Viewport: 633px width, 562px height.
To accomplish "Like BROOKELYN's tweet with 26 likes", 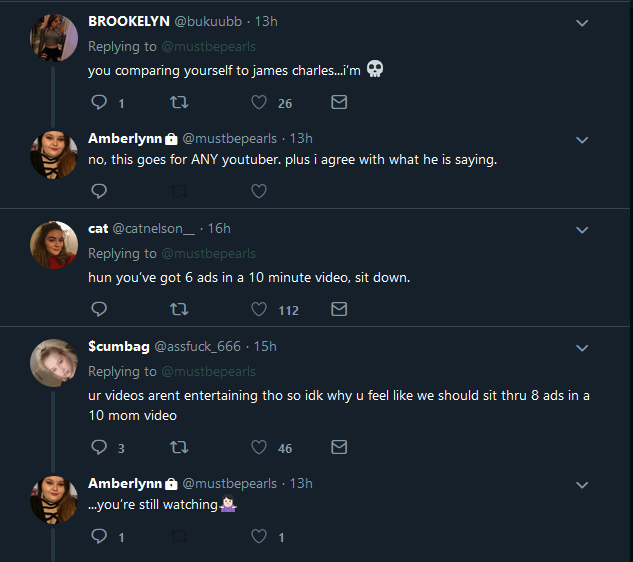I will 259,102.
